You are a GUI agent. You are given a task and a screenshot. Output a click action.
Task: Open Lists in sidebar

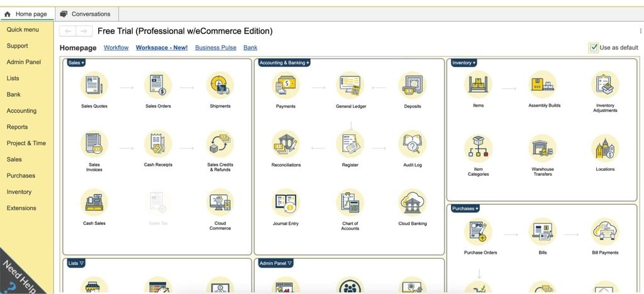tap(13, 79)
